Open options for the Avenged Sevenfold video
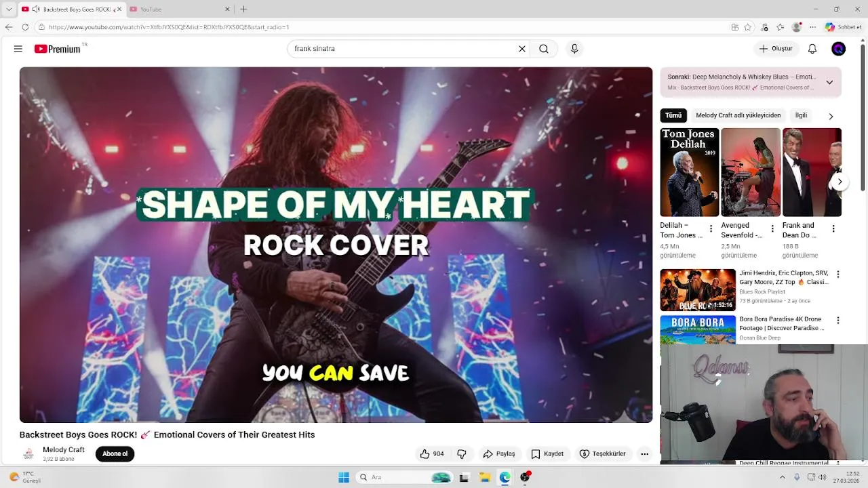This screenshot has width=868, height=488. coord(772,229)
